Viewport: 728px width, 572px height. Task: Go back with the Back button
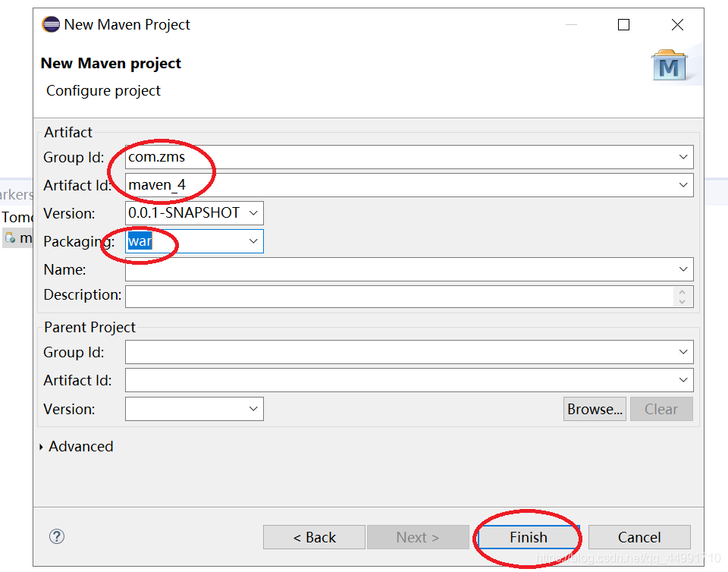[x=314, y=537]
